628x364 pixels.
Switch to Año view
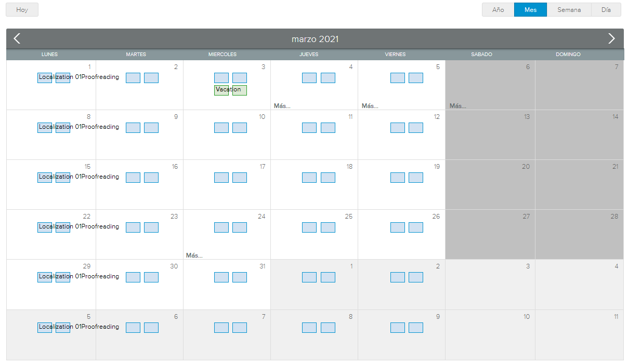point(498,10)
